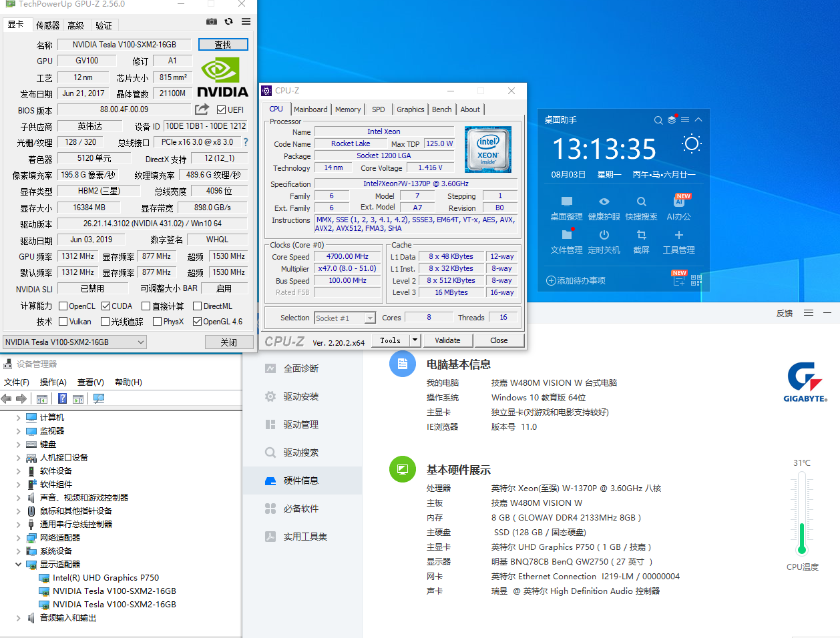
Task: Click Device Manager back arrow icon
Action: [7, 398]
